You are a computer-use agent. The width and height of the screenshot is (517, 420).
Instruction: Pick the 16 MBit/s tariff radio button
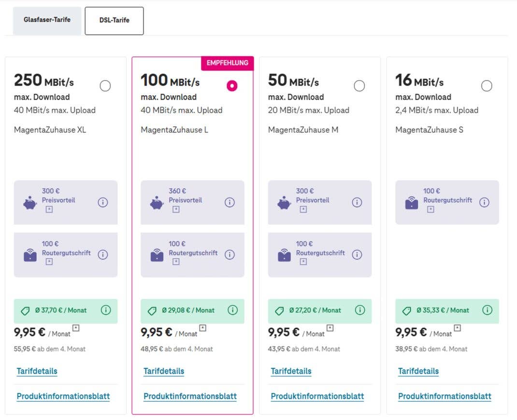pos(487,86)
